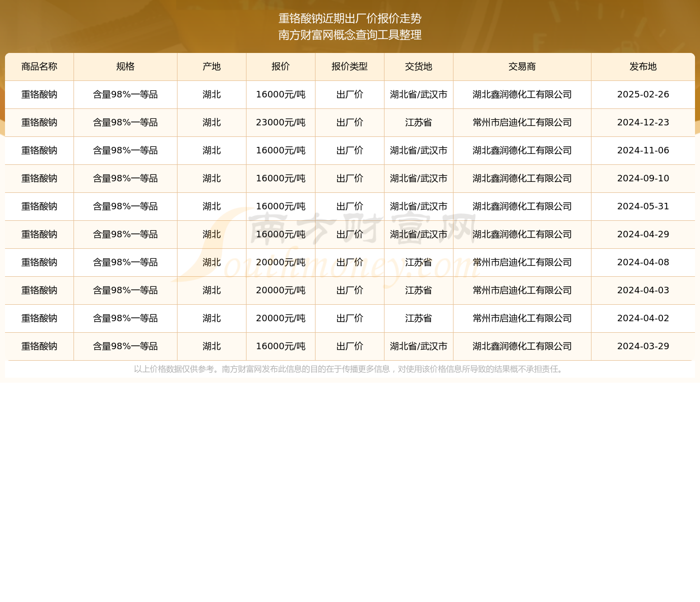This screenshot has width=700, height=602.
Task: Click the 报价类型 column header
Action: click(x=350, y=67)
